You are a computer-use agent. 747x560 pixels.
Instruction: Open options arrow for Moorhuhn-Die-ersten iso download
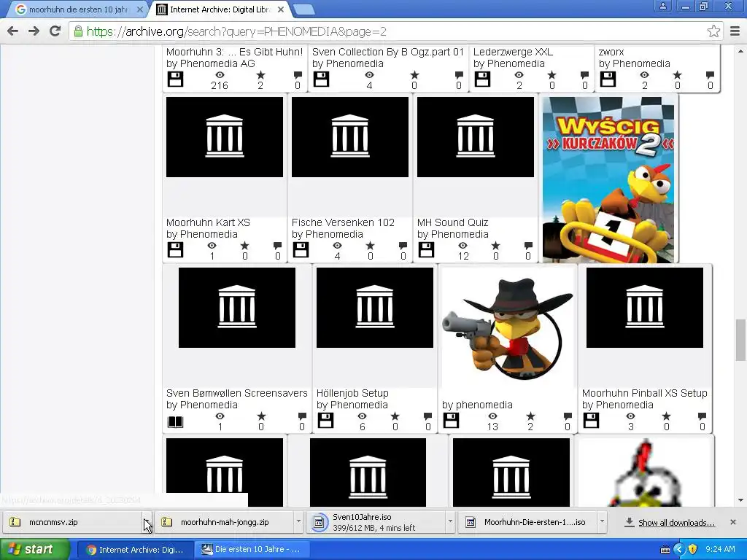click(602, 522)
